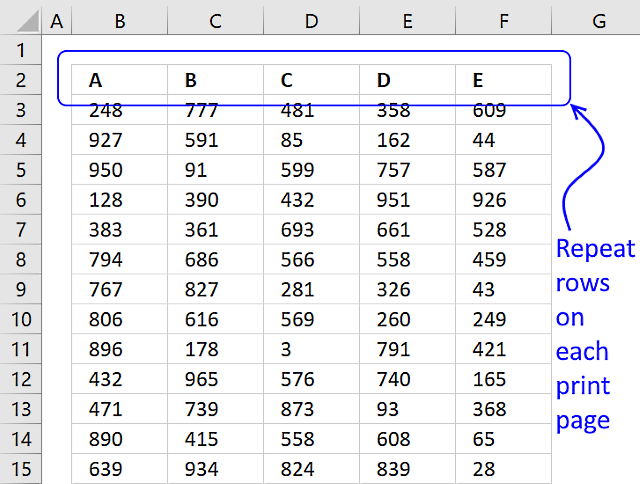Click cell with value 91

coord(216,169)
